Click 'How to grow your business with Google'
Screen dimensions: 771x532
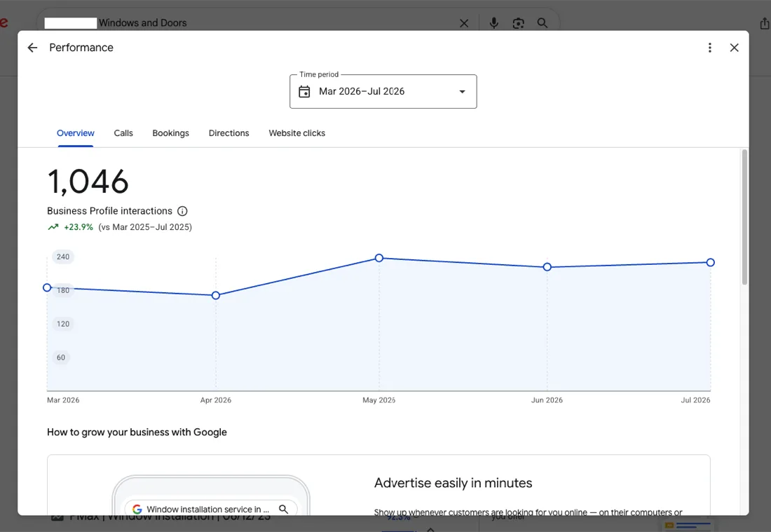pyautogui.click(x=137, y=432)
